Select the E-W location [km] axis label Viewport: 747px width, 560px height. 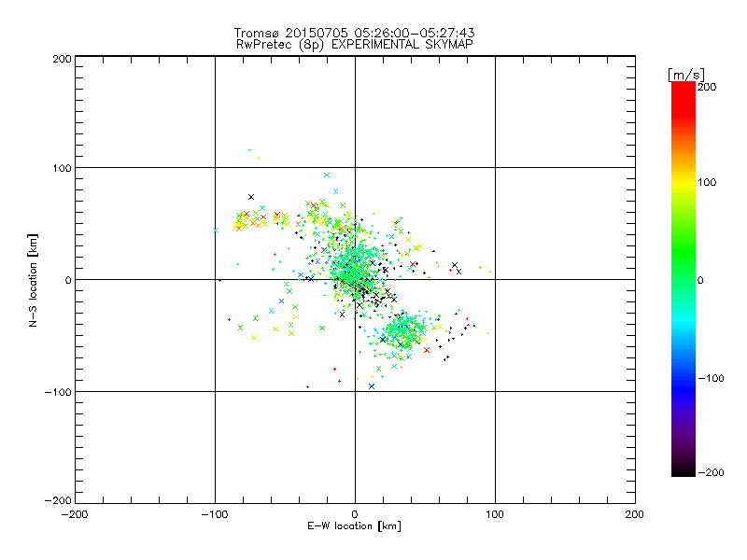354,526
